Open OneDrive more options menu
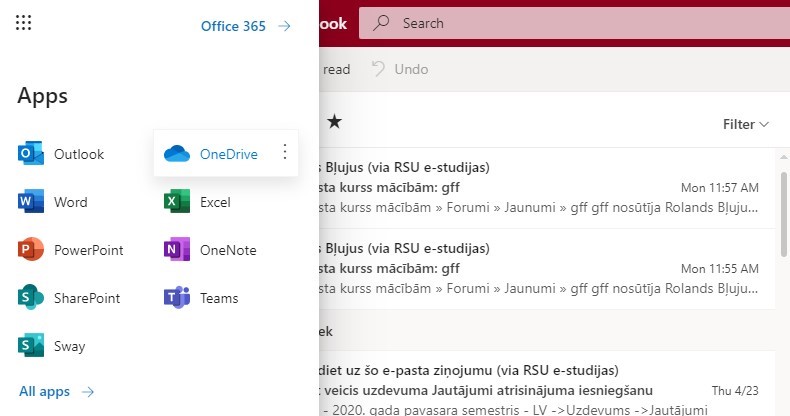Image resolution: width=790 pixels, height=416 pixels. click(x=285, y=152)
